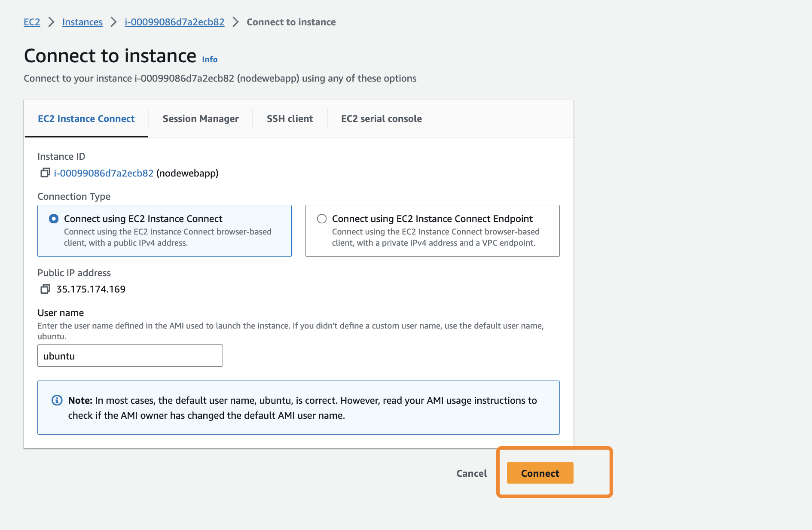The image size is (812, 530).
Task: Open the instance ID link under Instance ID
Action: pyautogui.click(x=104, y=173)
